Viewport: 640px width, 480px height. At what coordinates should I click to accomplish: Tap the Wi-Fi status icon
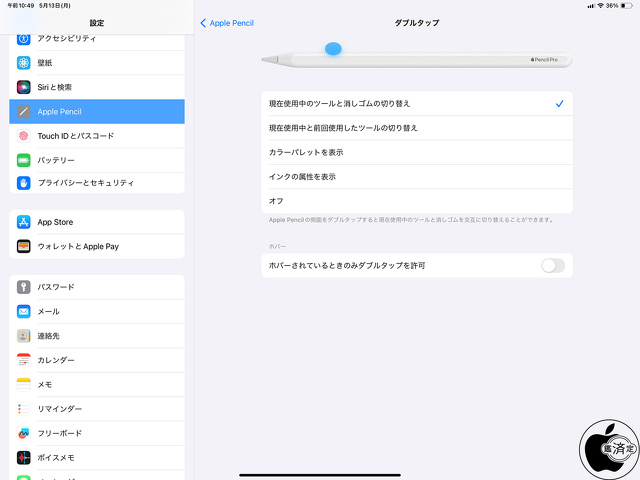(x=600, y=6)
